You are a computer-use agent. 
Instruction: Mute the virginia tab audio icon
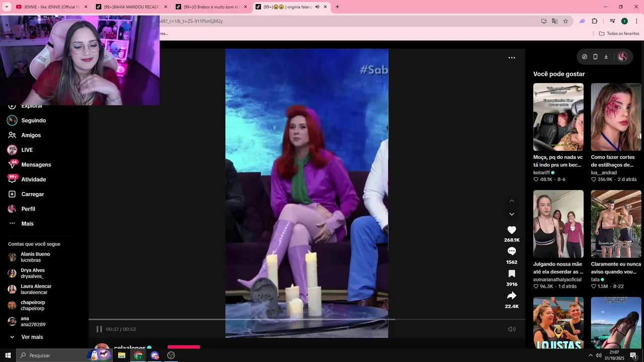point(317,7)
